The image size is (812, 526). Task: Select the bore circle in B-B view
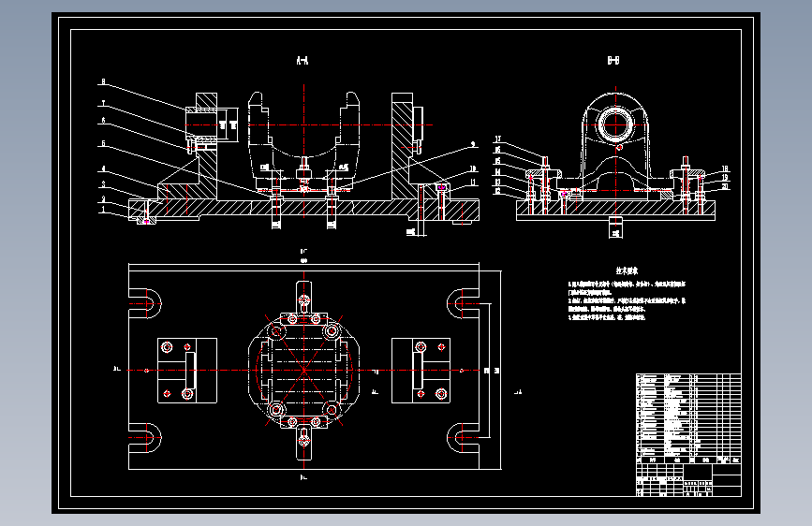(x=615, y=124)
